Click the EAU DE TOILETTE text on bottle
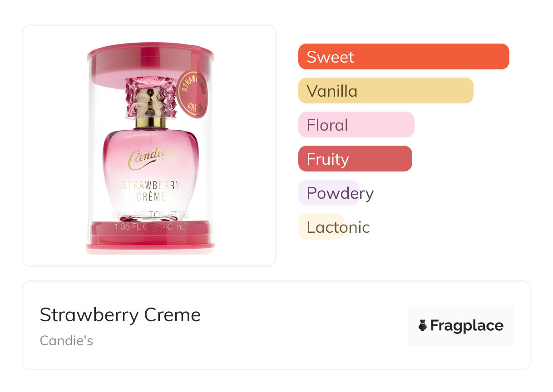 pos(151,215)
